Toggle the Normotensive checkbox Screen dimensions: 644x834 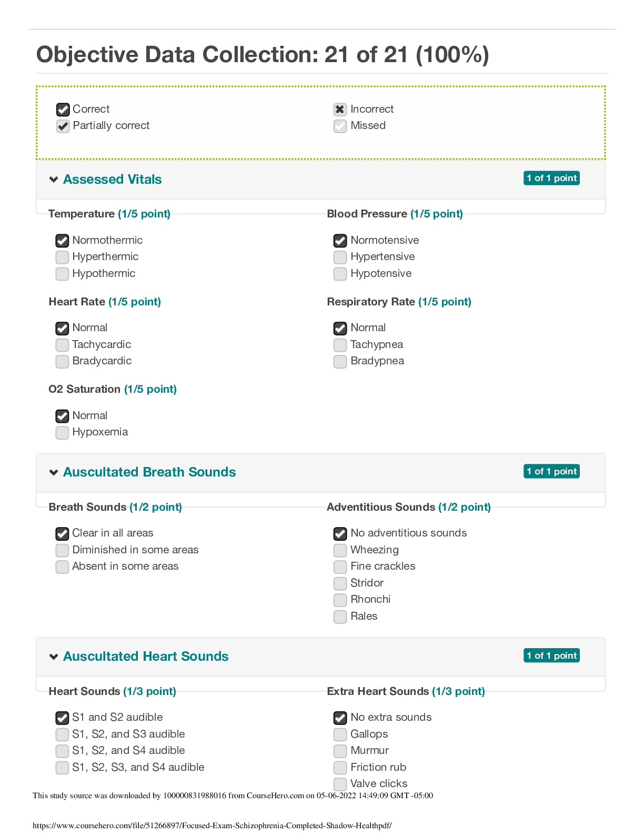340,241
